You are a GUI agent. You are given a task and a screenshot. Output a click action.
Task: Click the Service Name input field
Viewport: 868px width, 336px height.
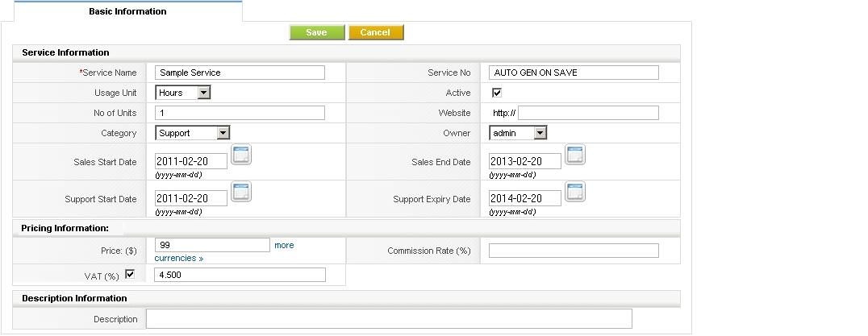240,73
